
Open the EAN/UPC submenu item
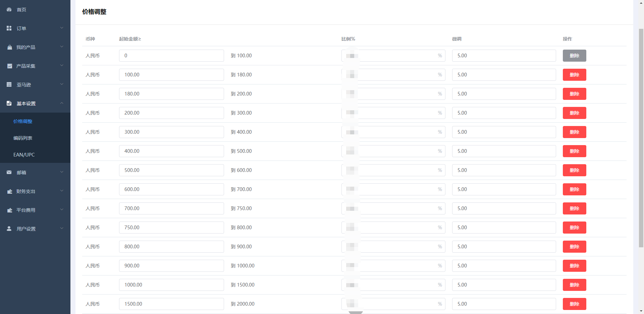coord(24,155)
